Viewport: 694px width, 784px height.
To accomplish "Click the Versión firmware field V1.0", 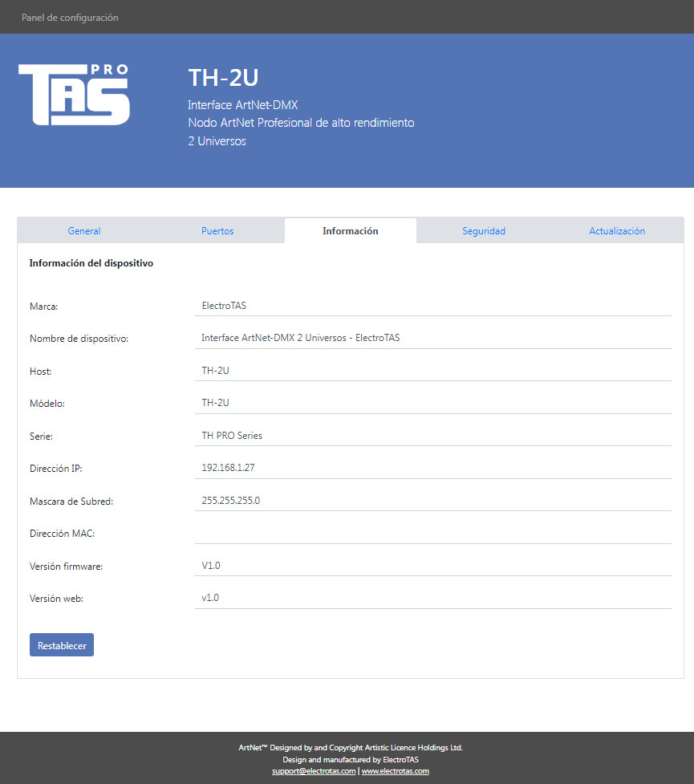I will coord(433,566).
